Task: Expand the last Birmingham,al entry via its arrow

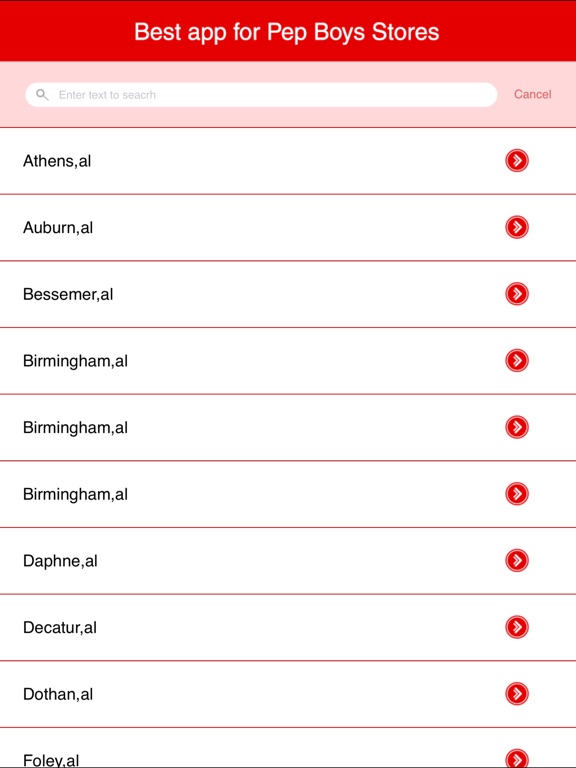Action: click(517, 494)
